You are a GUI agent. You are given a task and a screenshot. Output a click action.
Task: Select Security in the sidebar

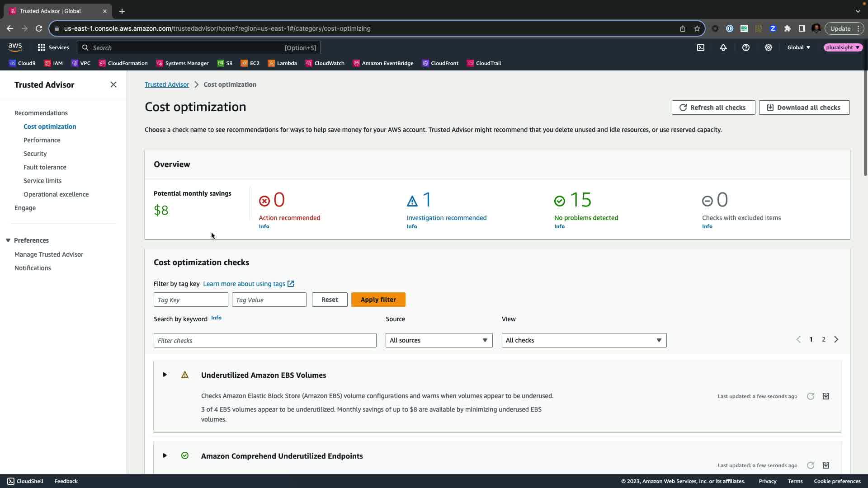tap(35, 154)
